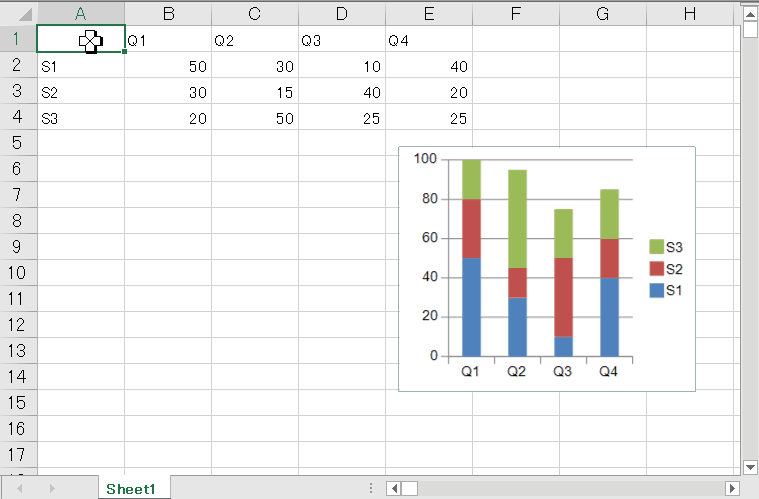Click the vertical scrollbar thumb
This screenshot has height=499, width=759.
point(750,29)
